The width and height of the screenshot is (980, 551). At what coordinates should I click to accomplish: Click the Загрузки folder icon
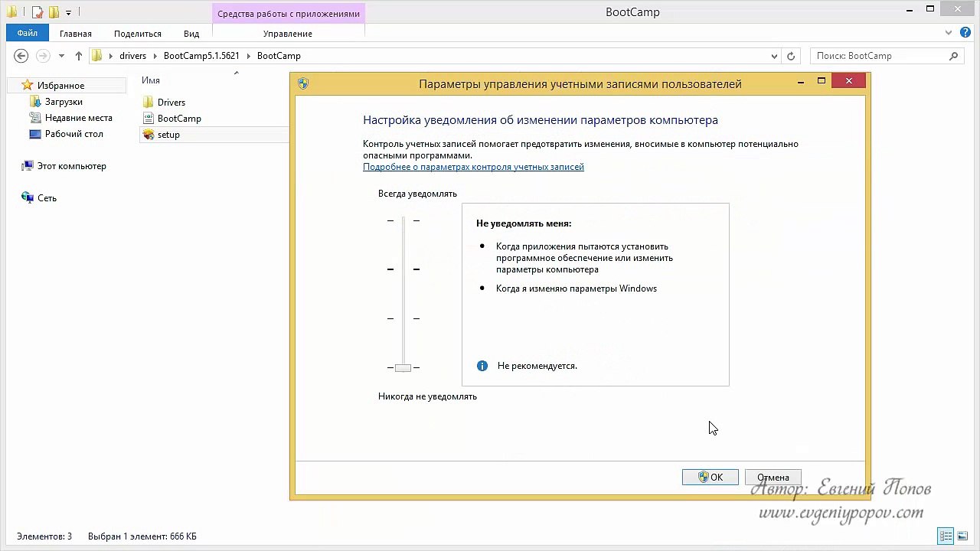click(34, 102)
